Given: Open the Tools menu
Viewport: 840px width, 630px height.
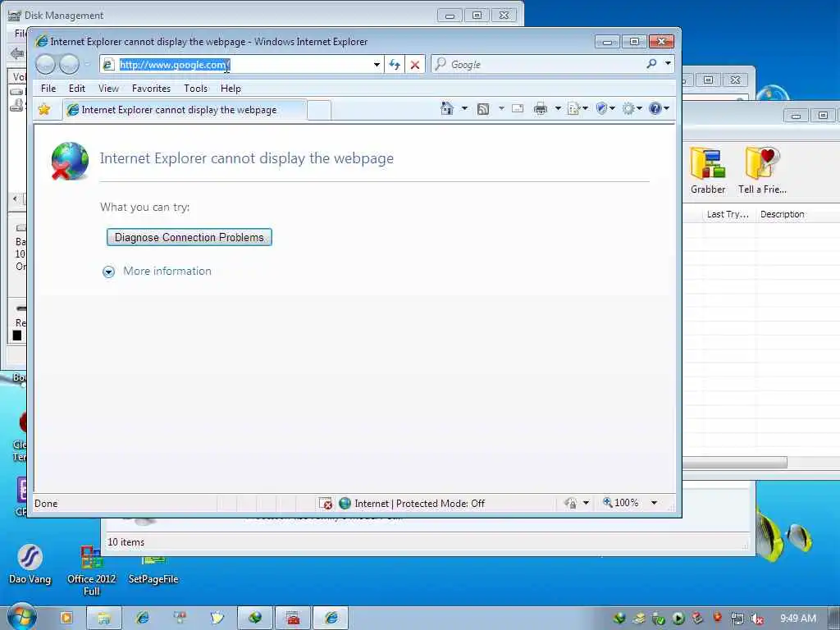Looking at the screenshot, I should 195,89.
